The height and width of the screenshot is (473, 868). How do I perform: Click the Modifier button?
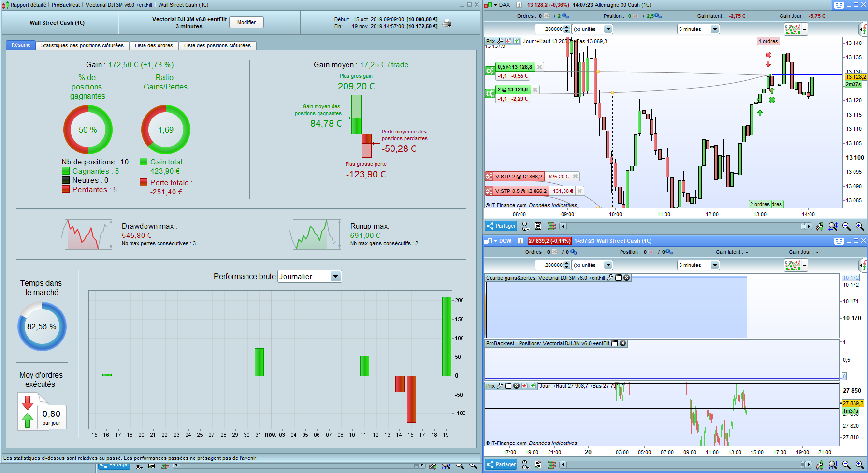[246, 22]
